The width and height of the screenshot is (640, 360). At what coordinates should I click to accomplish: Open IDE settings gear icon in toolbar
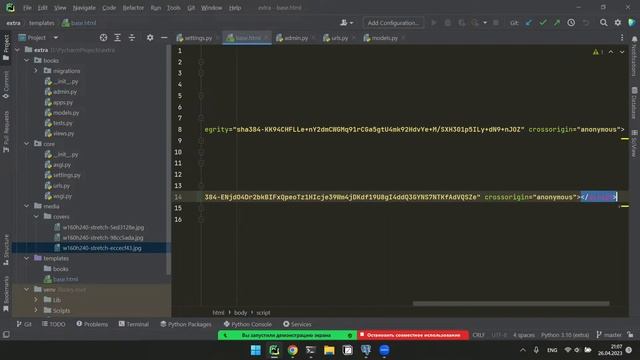pos(618,23)
